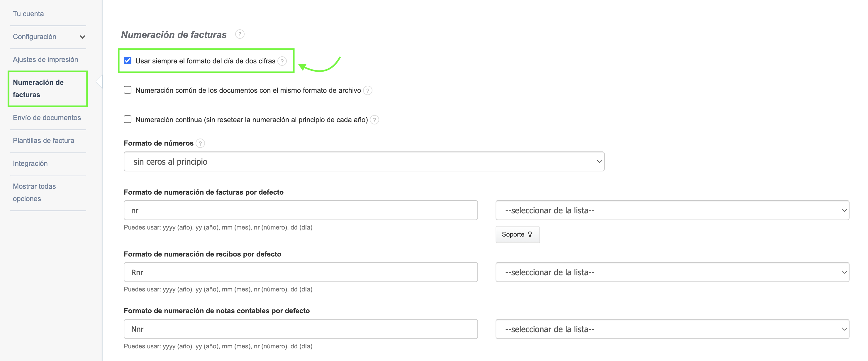Viewport: 868px width, 361px height.
Task: Click the Soporte lightbulb button
Action: 517,234
